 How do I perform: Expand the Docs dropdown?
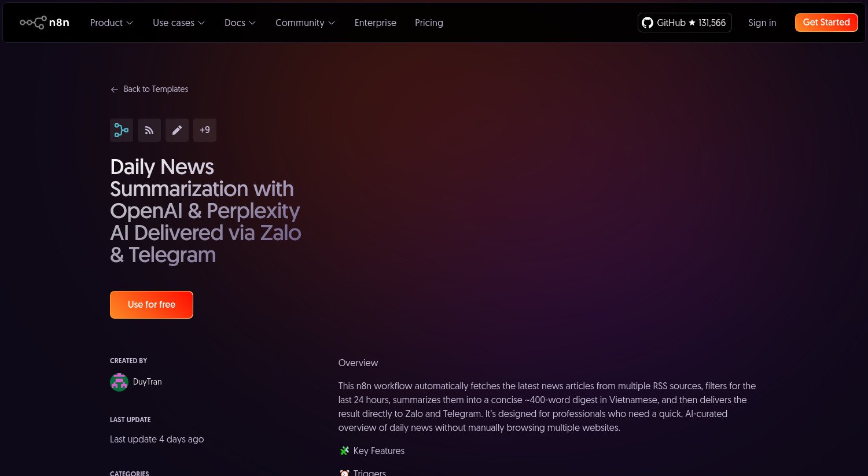[x=240, y=23]
